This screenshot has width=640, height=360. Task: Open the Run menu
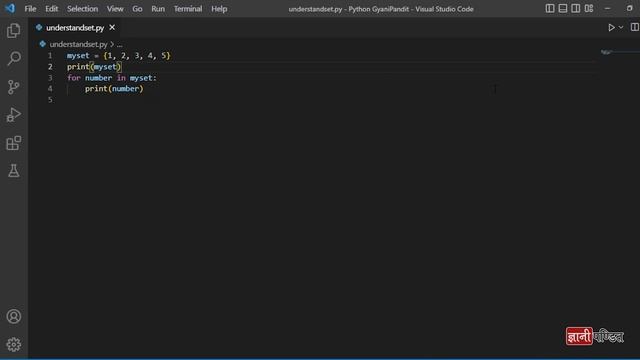coord(158,9)
